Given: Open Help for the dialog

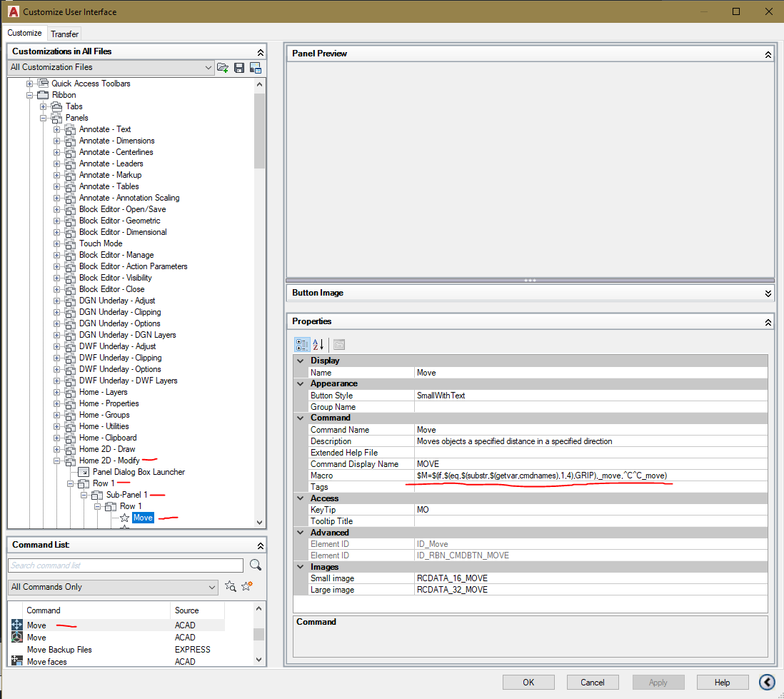Looking at the screenshot, I should 723,682.
